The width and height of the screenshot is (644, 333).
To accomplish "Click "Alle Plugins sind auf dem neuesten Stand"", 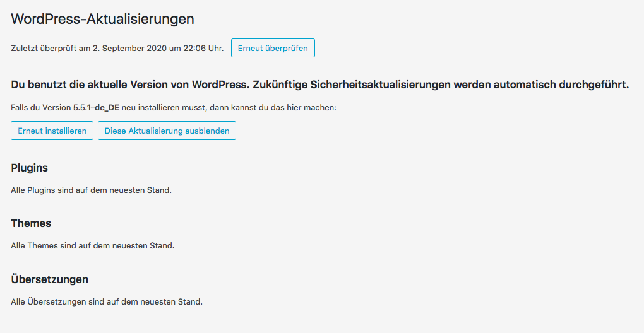I will (x=91, y=190).
